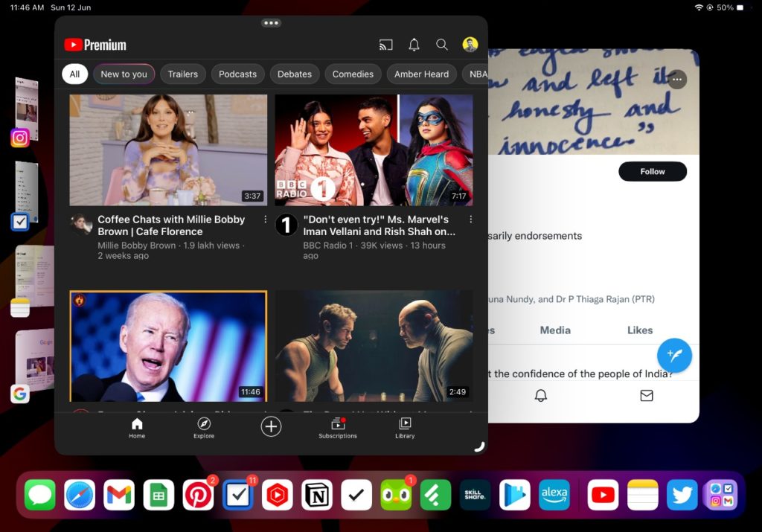Tap the compose tweet floating button
Viewport: 762px width, 532px height.
674,355
